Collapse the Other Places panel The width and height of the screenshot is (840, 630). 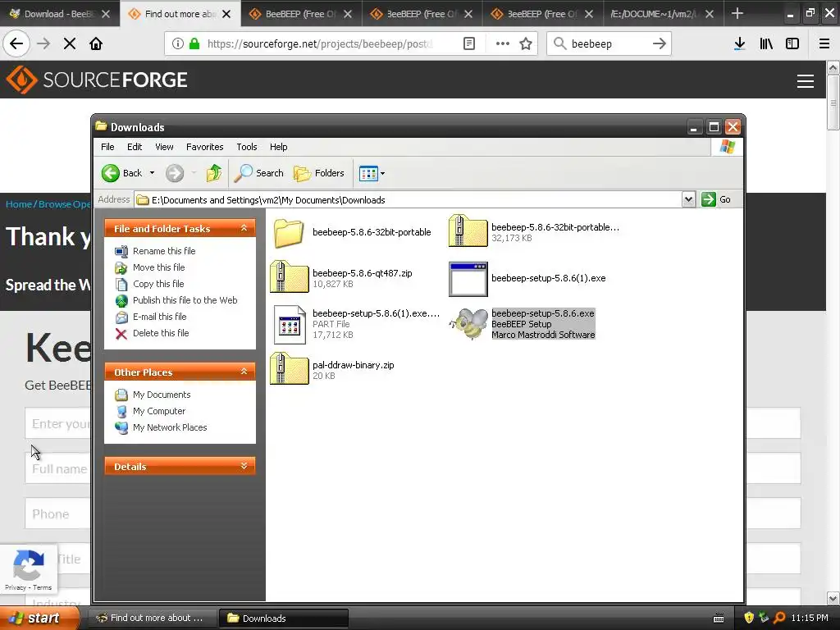pyautogui.click(x=244, y=372)
